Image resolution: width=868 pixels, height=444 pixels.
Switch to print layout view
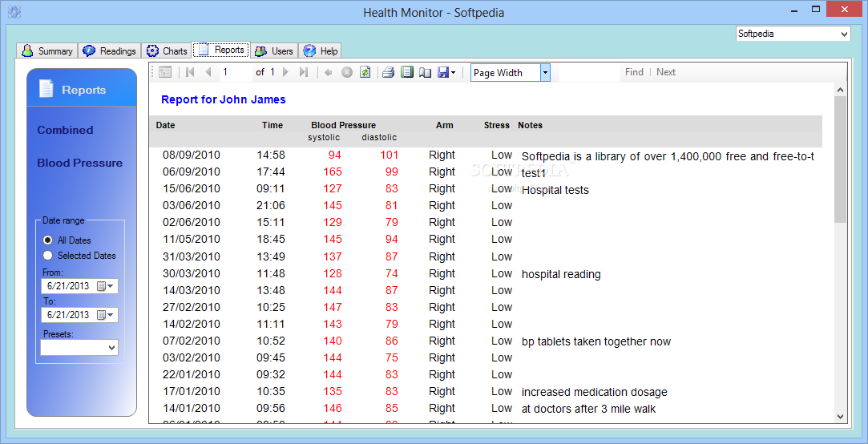click(407, 72)
